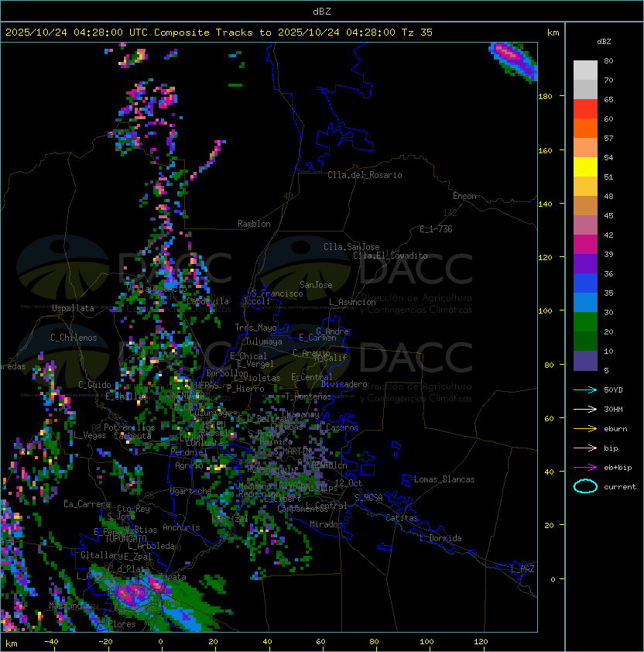Click the white 30HM arrow in legend
Screen dimensions: 644x652
(585, 409)
